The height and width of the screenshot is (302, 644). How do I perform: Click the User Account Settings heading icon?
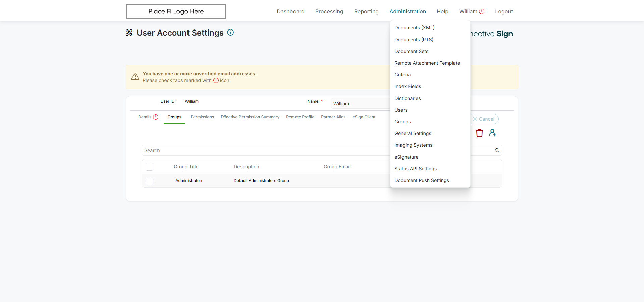(x=129, y=33)
